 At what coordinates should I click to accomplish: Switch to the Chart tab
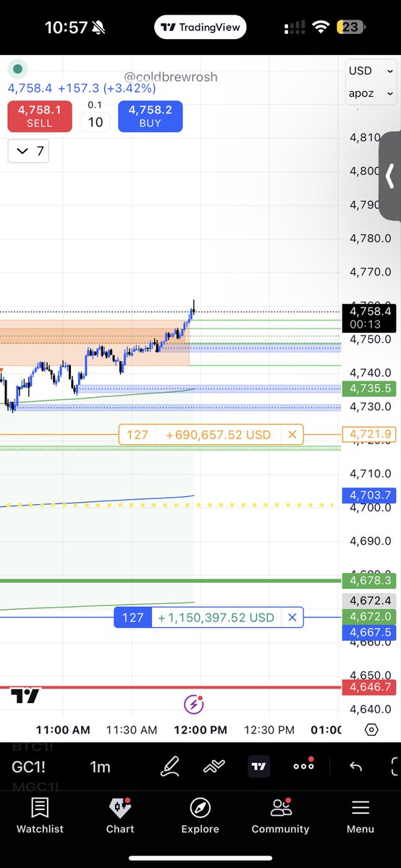[x=120, y=816]
